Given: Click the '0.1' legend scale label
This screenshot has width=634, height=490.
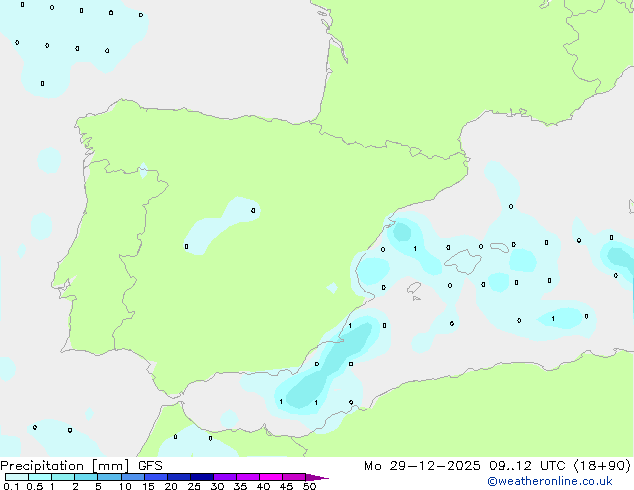Looking at the screenshot, I should (12, 486).
